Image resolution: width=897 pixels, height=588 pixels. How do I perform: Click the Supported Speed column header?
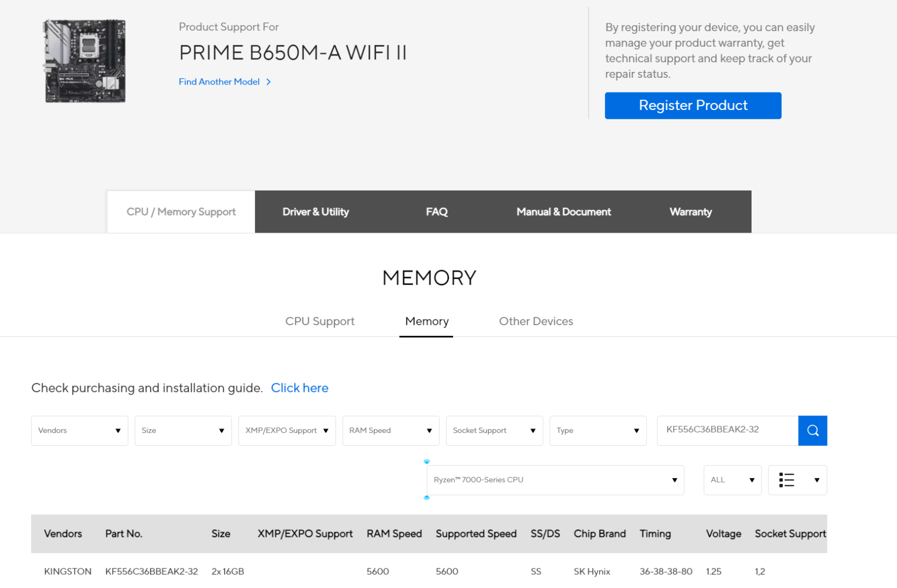point(476,534)
